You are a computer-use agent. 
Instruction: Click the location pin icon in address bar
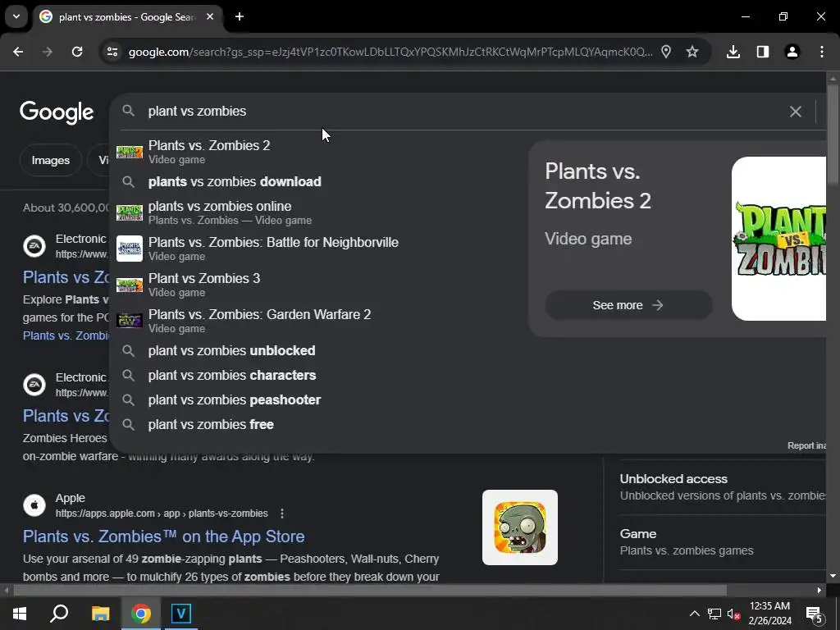click(x=666, y=52)
